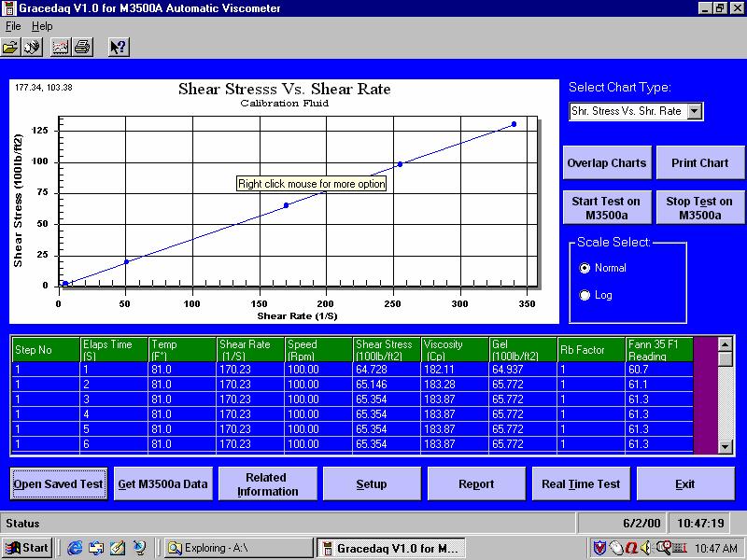Click the Report button
This screenshot has height=560, width=747.
[476, 483]
